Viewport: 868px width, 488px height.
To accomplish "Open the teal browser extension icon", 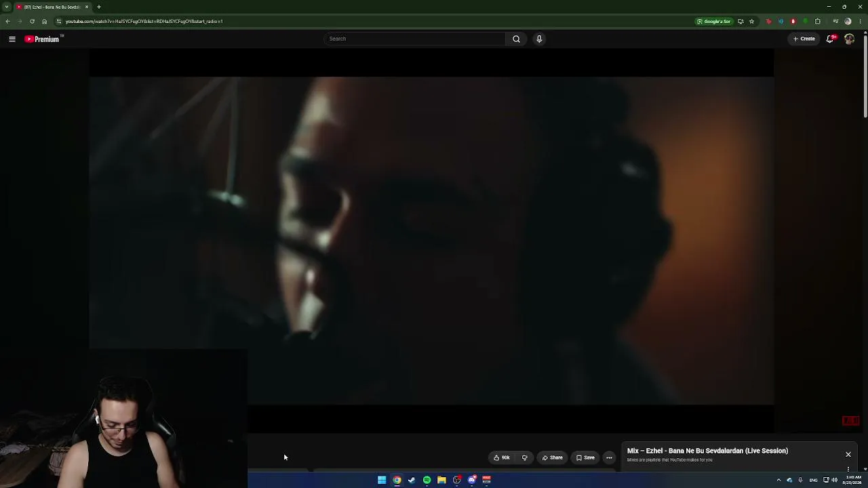I will [781, 21].
